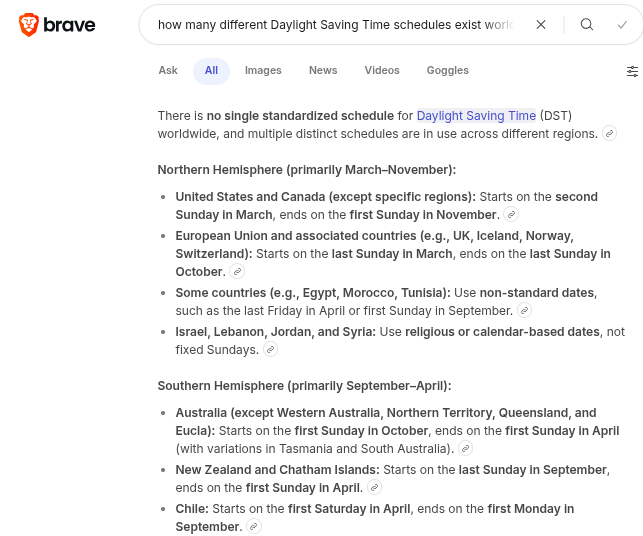Image resolution: width=643 pixels, height=536 pixels.
Task: Open citation link after Australia entry
Action: pyautogui.click(x=465, y=449)
